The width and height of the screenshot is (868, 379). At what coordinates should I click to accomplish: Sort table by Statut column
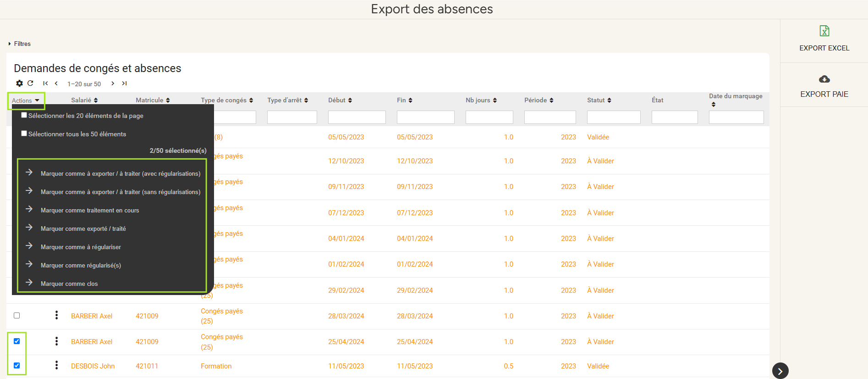pyautogui.click(x=599, y=100)
